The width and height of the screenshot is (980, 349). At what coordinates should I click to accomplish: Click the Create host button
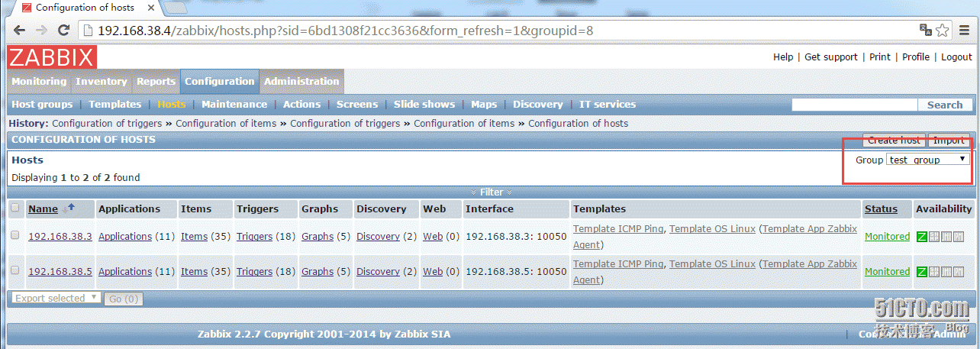click(x=894, y=140)
